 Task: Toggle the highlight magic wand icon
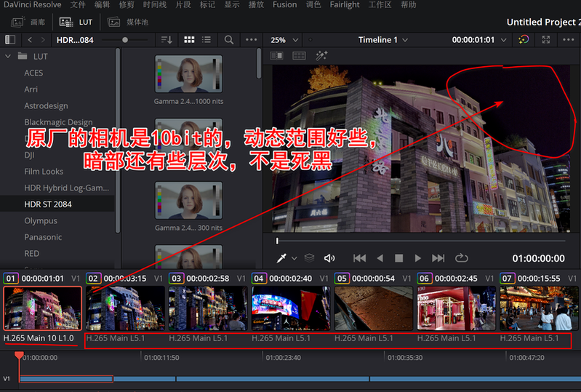[x=321, y=56]
